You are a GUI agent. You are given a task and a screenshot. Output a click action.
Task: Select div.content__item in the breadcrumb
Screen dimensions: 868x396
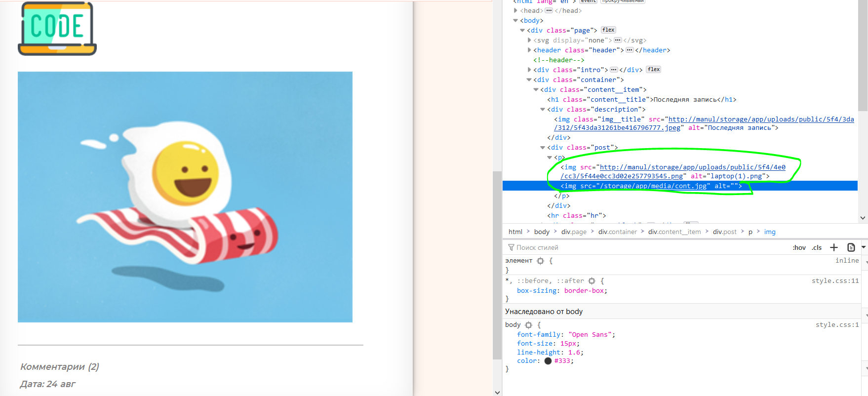[x=674, y=232]
